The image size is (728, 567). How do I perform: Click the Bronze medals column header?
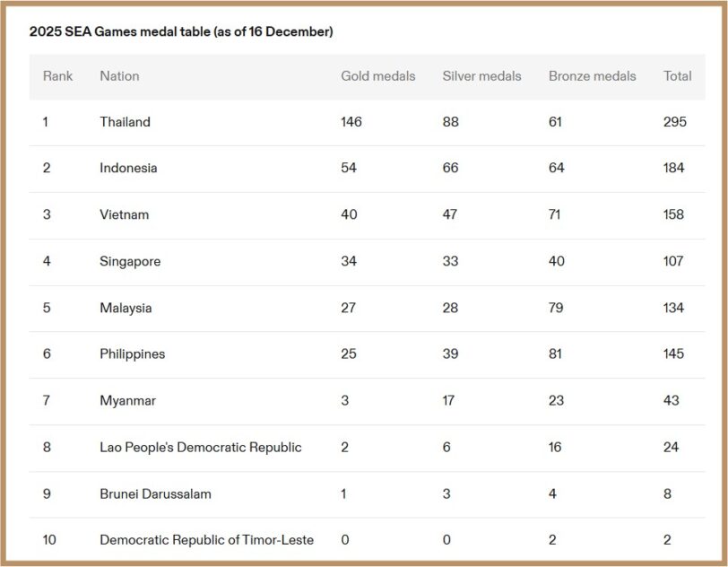[x=592, y=76]
